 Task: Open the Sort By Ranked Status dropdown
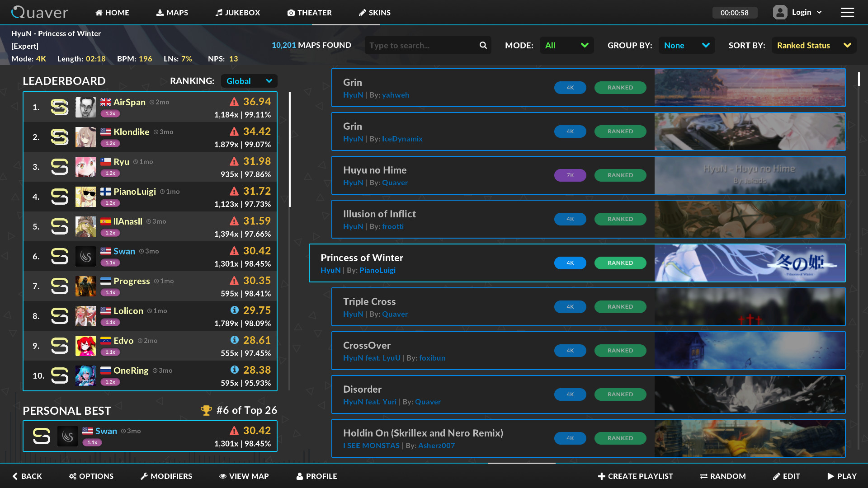(x=813, y=45)
